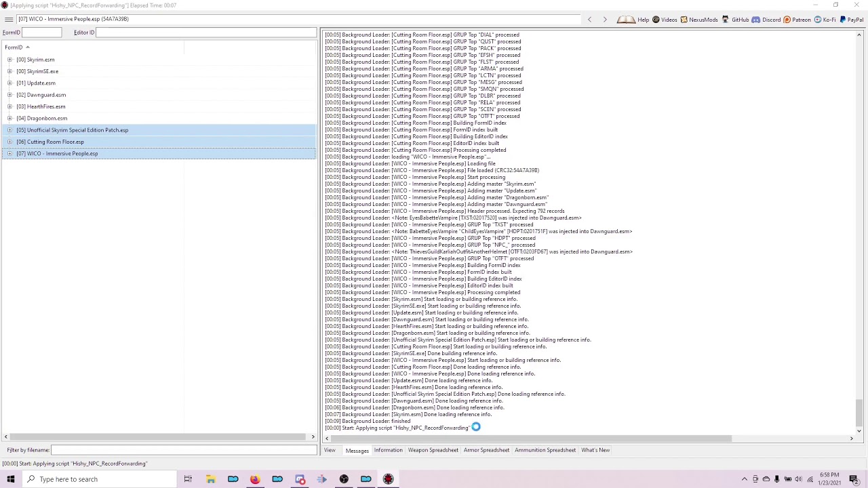Select the Cutting Room Floor.esp row
The width and height of the screenshot is (868, 488).
click(x=159, y=142)
